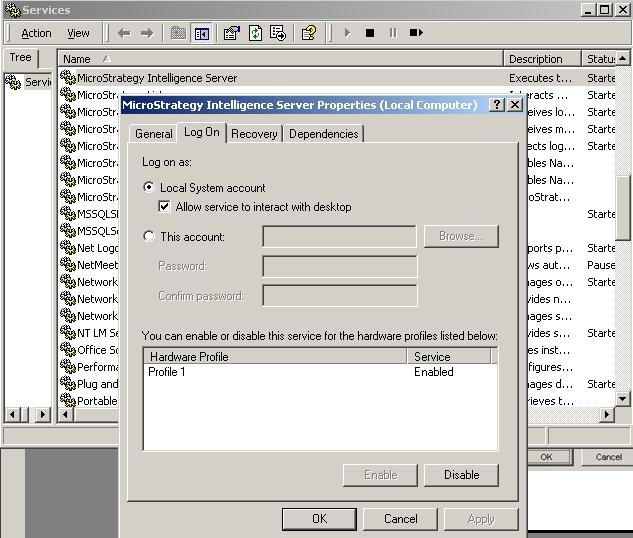
Task: Click the 'Executes t...' description cell
Action: pos(540,78)
